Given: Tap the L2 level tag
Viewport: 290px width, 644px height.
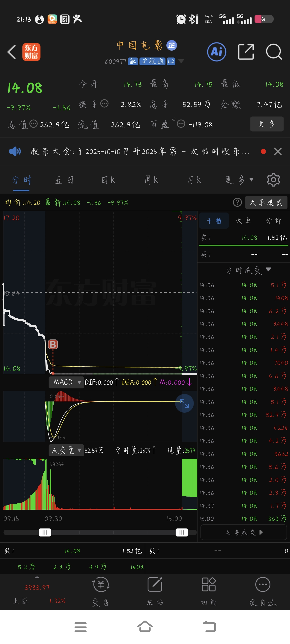Looking at the screenshot, I should (x=171, y=61).
